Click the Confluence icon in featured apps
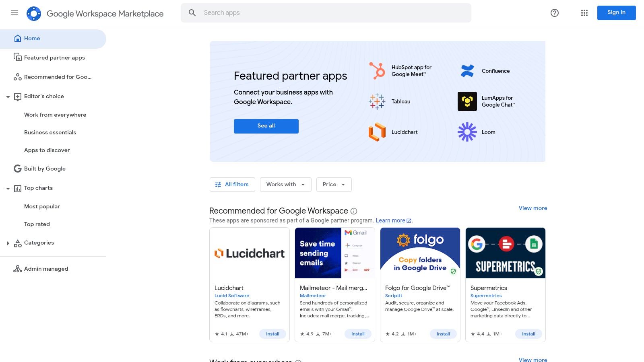The width and height of the screenshot is (644, 362). pos(467,70)
